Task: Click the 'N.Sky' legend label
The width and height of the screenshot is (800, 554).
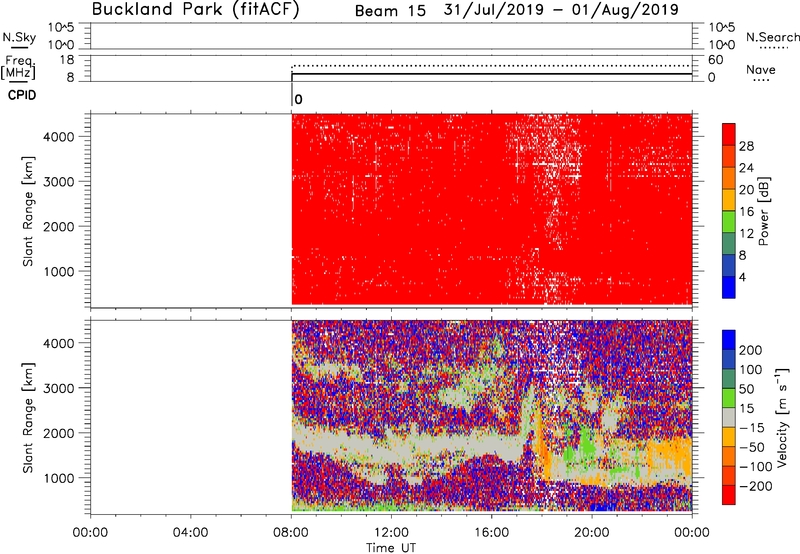Action: click(x=19, y=37)
